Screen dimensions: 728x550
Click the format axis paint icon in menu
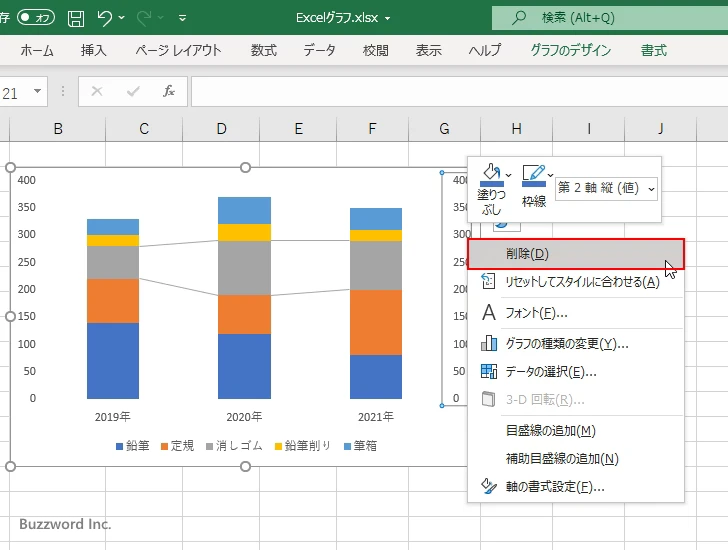pyautogui.click(x=488, y=486)
